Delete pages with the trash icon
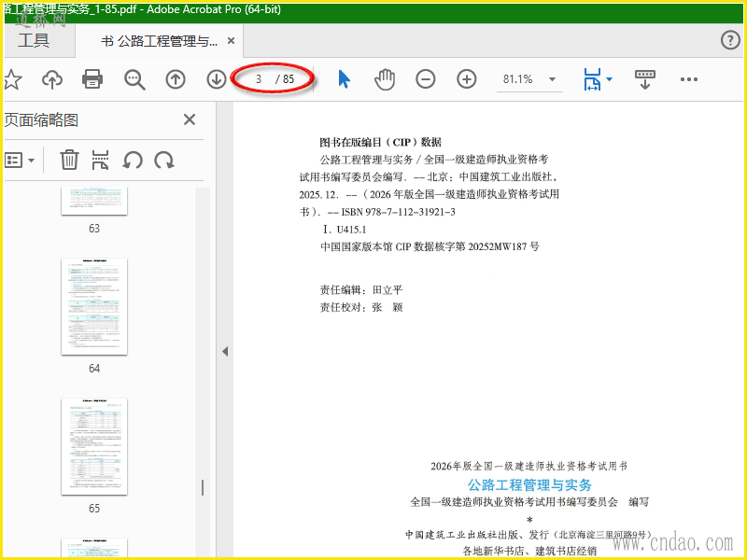This screenshot has width=747, height=560. (x=69, y=160)
